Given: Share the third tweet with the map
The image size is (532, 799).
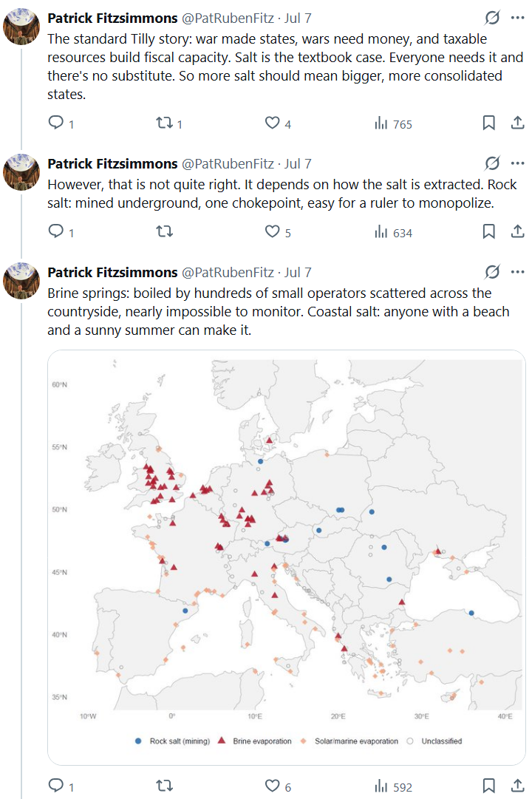Looking at the screenshot, I should pos(518,785).
